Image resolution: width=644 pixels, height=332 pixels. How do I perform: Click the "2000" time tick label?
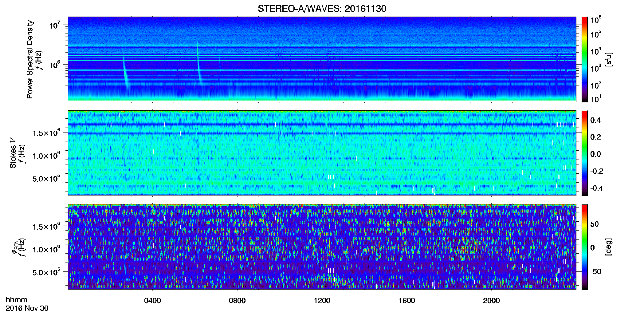click(x=491, y=300)
